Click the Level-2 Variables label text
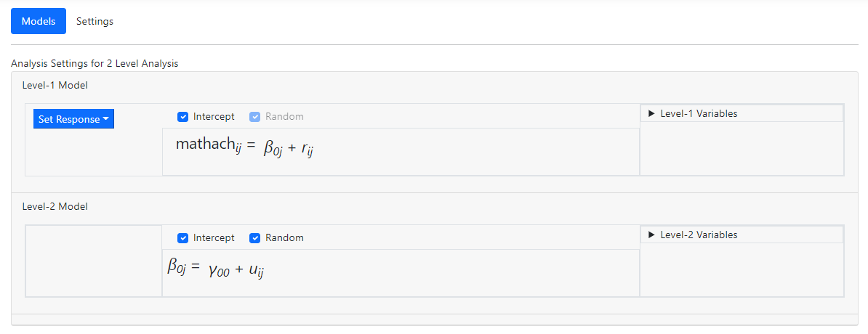This screenshot has width=868, height=334. (699, 235)
